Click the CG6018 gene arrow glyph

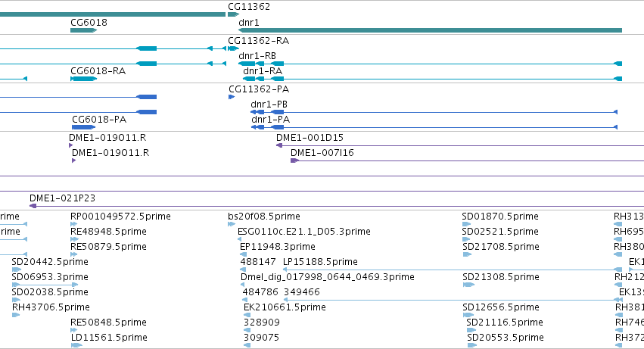click(x=84, y=30)
